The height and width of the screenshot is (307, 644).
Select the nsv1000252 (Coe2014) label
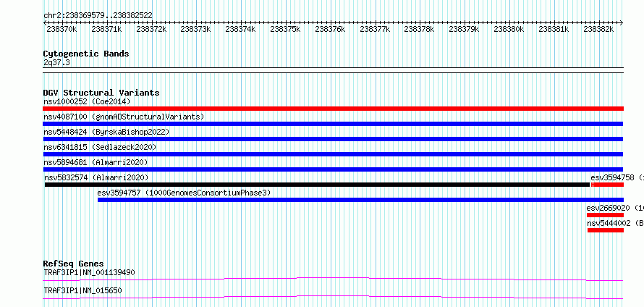coord(87,101)
